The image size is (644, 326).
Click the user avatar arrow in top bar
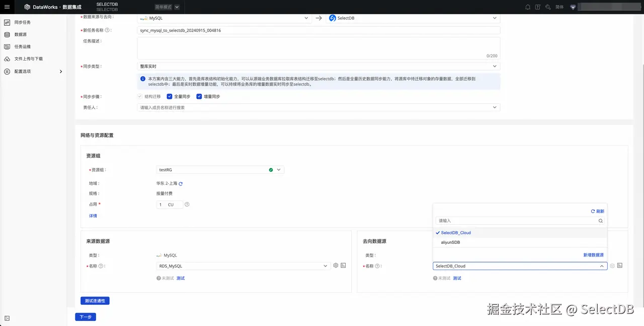tap(573, 7)
